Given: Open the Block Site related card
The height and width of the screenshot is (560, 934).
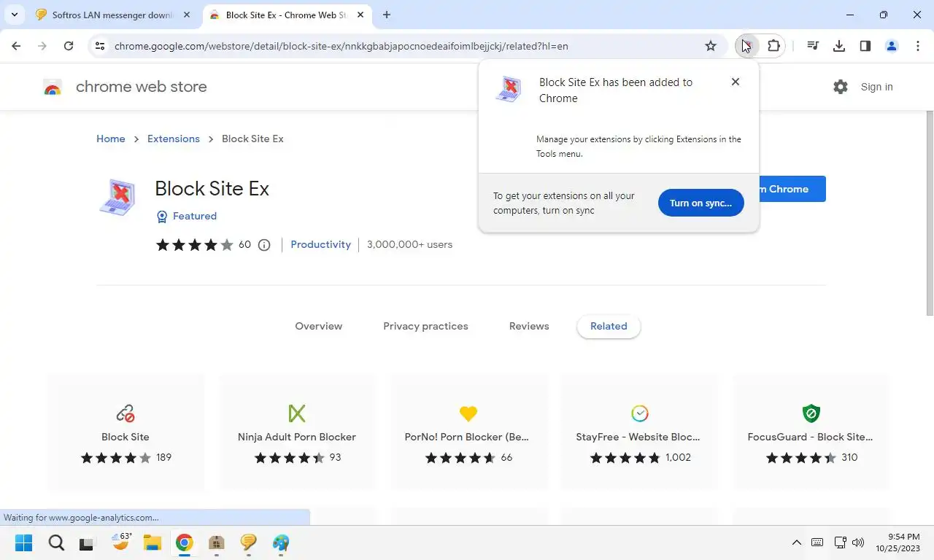Looking at the screenshot, I should [x=126, y=432].
